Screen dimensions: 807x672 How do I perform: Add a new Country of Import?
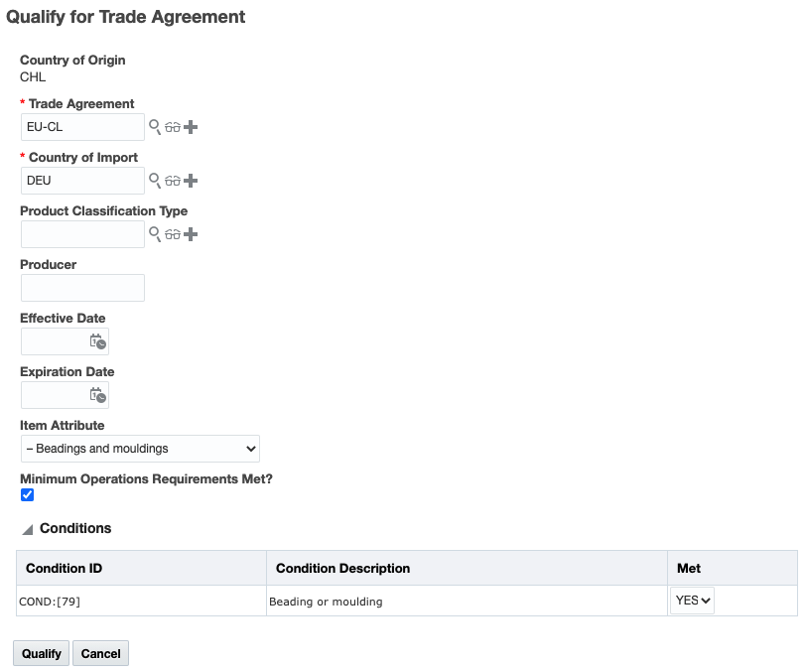click(192, 181)
